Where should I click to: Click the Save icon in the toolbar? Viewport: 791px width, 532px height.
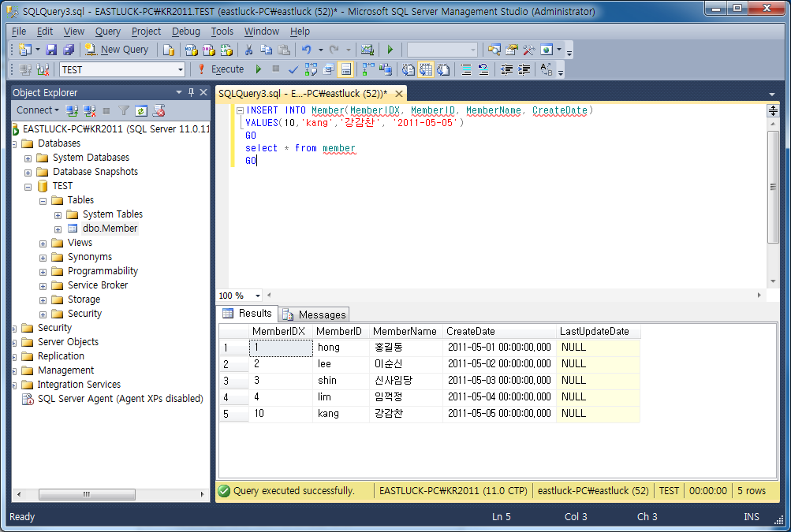(51, 50)
